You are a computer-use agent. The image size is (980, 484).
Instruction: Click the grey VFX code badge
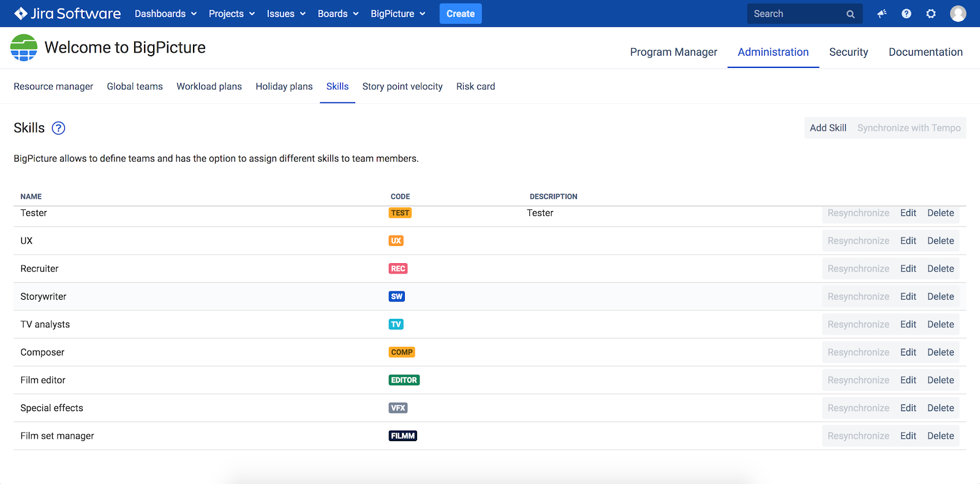(x=398, y=408)
